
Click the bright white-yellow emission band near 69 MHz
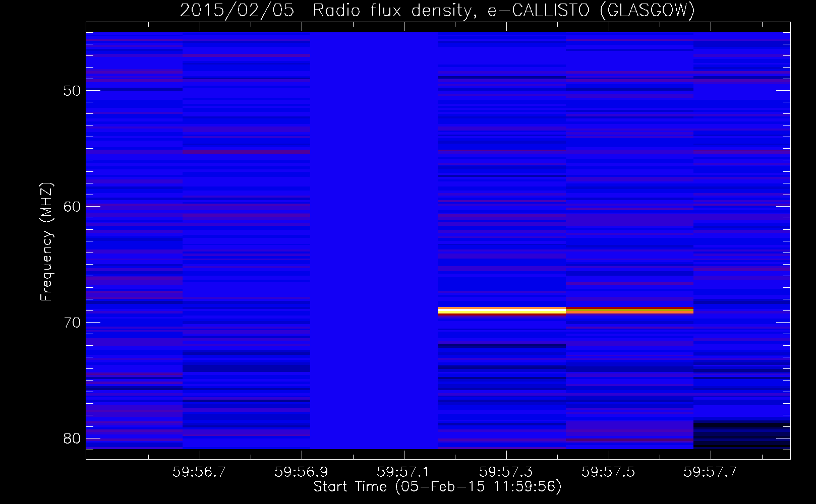point(502,311)
